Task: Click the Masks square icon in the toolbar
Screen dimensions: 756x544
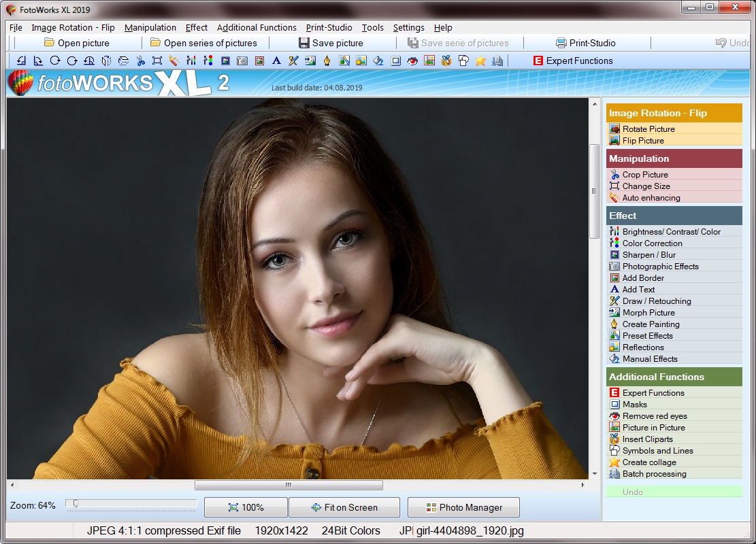Action: [x=395, y=61]
